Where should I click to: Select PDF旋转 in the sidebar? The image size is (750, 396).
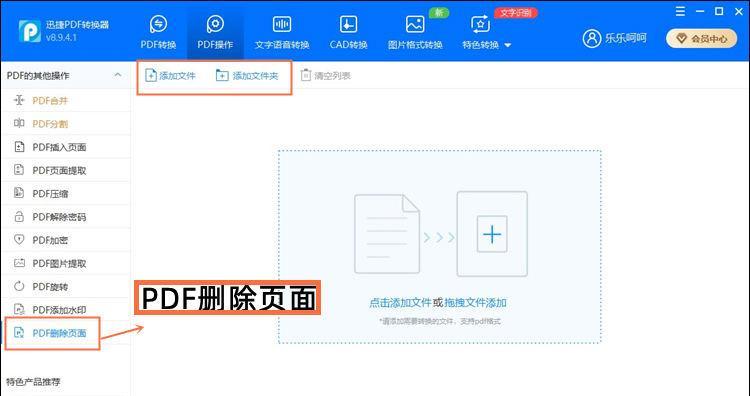point(66,286)
